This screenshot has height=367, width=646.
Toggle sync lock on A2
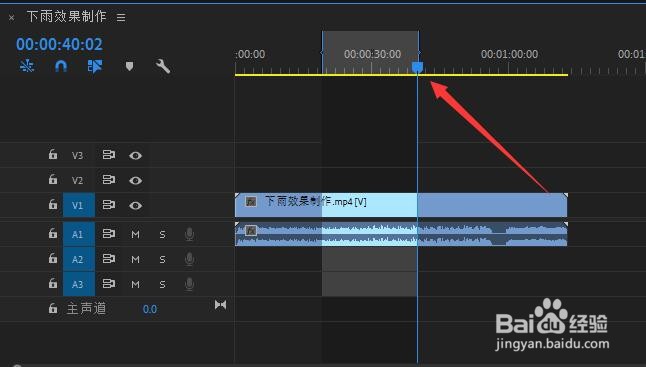[x=109, y=259]
